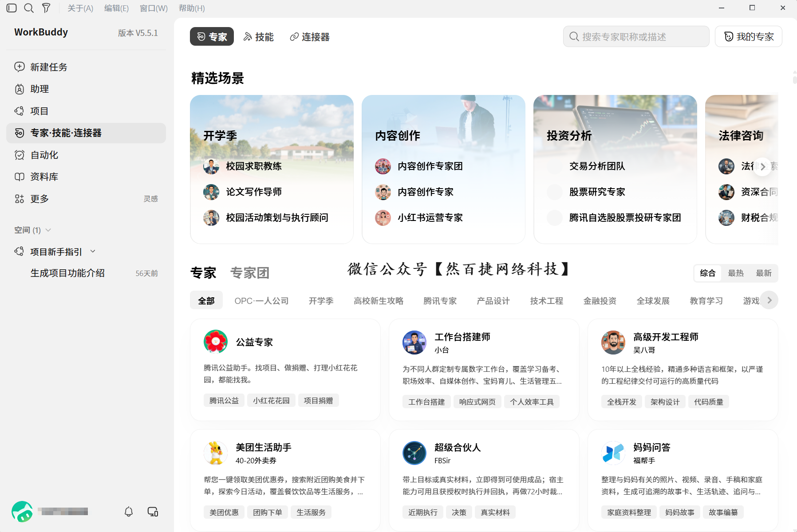Click the 内容创作专家 avatar
Viewport: 797px width, 532px height.
pyautogui.click(x=383, y=192)
